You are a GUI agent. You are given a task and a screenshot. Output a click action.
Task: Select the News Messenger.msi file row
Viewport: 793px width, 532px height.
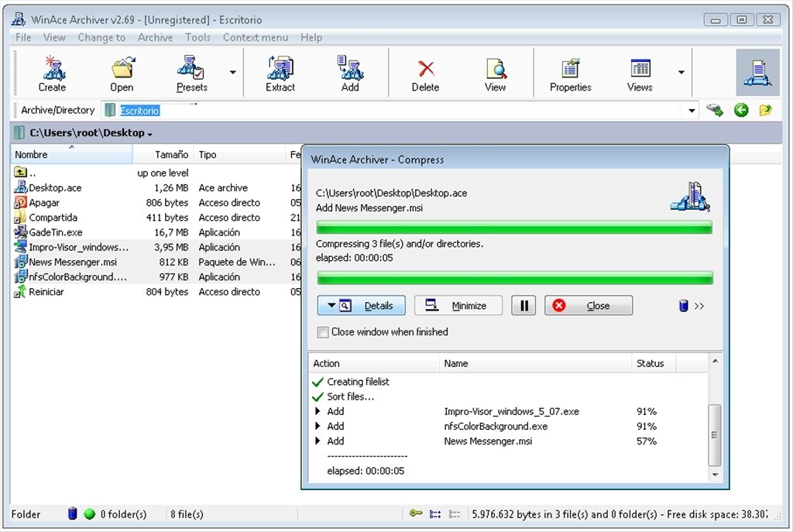pyautogui.click(x=156, y=262)
